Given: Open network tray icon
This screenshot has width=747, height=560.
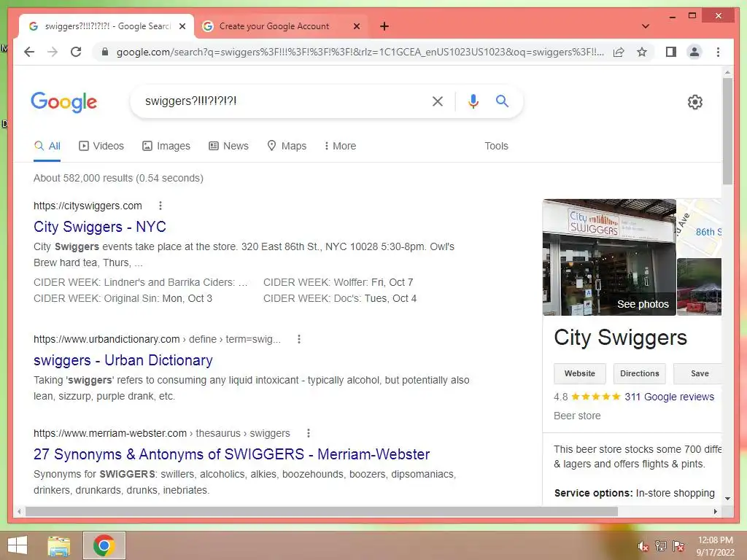Looking at the screenshot, I should (661, 546).
